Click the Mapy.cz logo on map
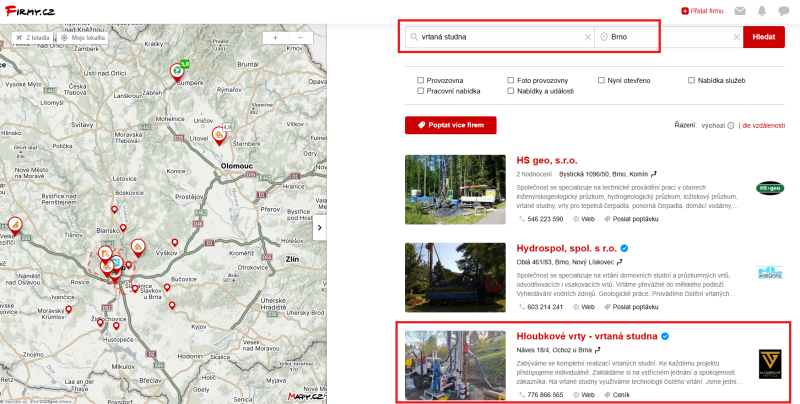 pyautogui.click(x=305, y=396)
